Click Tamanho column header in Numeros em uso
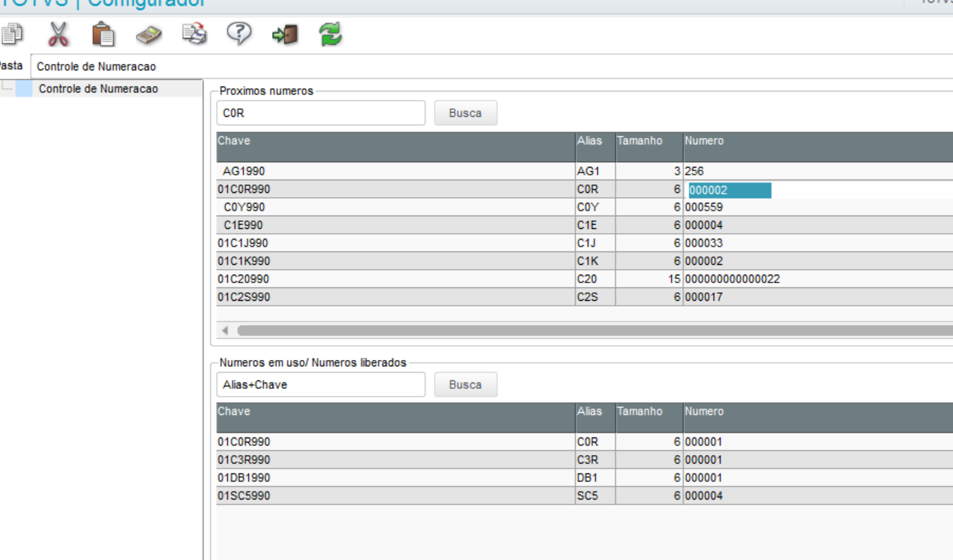This screenshot has height=560, width=953. pos(649,417)
